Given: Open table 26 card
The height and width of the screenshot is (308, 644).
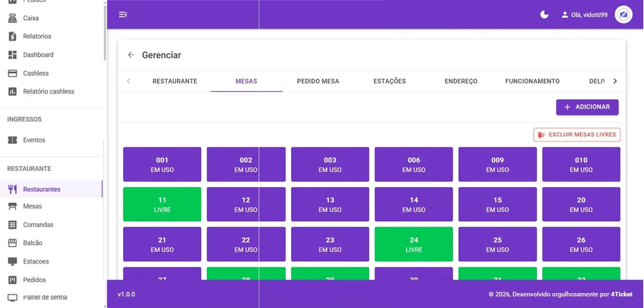Looking at the screenshot, I should 581,244.
